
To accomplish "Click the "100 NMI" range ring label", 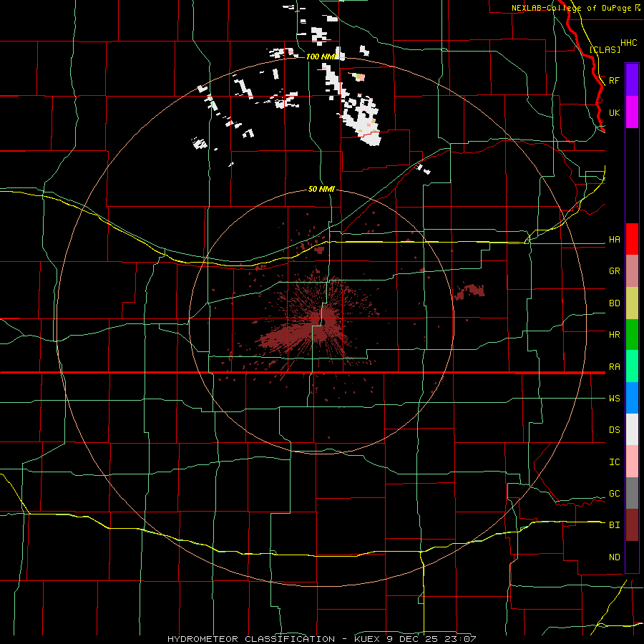I will pyautogui.click(x=321, y=57).
